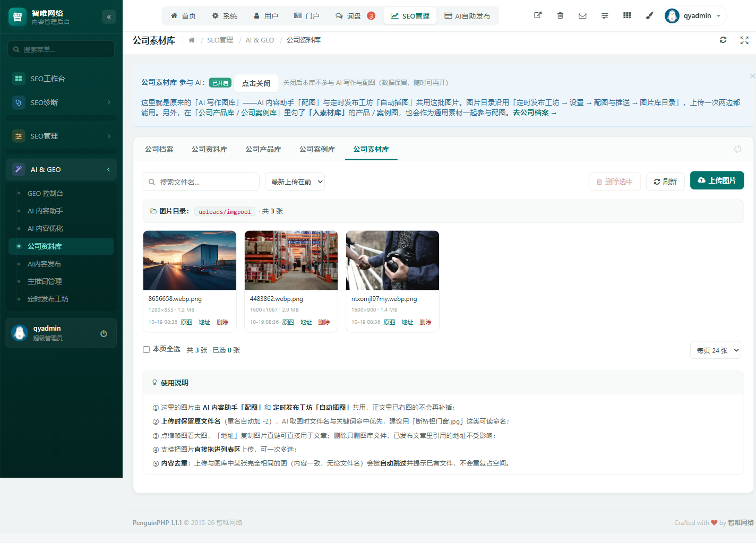Click the 智唯网络 logo icon

tap(18, 17)
